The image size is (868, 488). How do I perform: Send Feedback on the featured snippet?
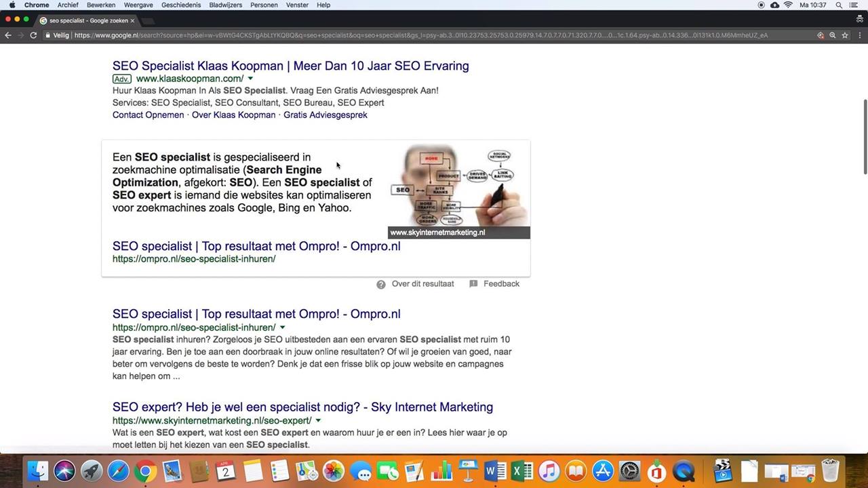pos(502,284)
